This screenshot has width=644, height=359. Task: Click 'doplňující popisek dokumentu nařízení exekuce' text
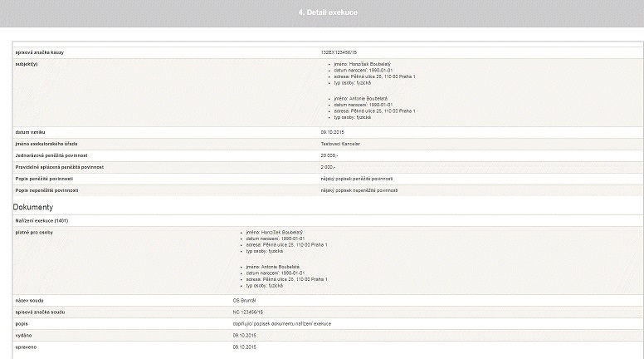click(286, 322)
